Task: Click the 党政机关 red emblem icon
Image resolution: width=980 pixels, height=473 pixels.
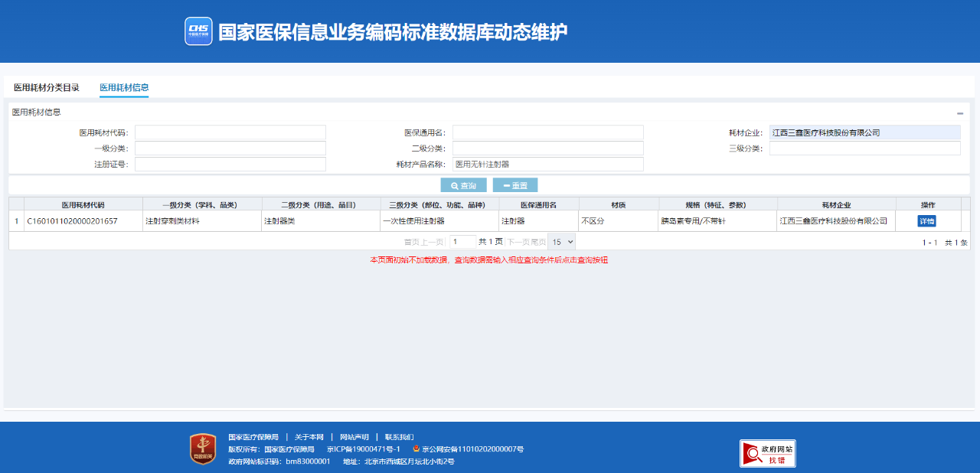Action: [203, 449]
